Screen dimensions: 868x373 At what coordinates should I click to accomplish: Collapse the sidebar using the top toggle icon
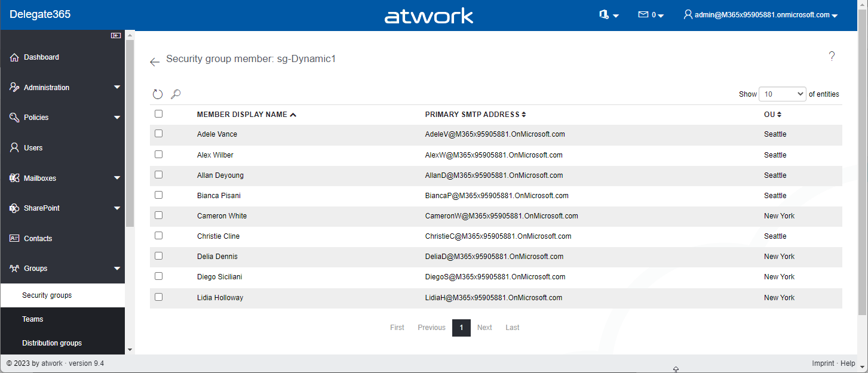coord(116,36)
